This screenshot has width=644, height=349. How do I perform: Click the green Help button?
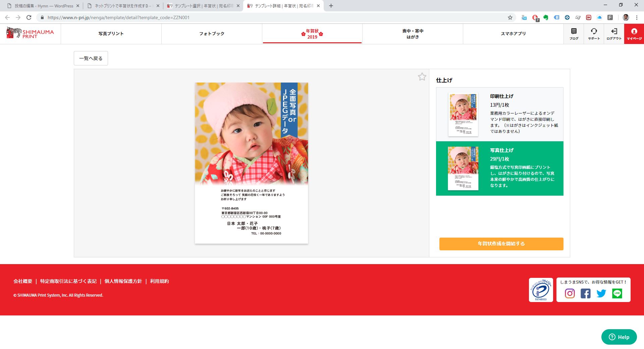(619, 337)
